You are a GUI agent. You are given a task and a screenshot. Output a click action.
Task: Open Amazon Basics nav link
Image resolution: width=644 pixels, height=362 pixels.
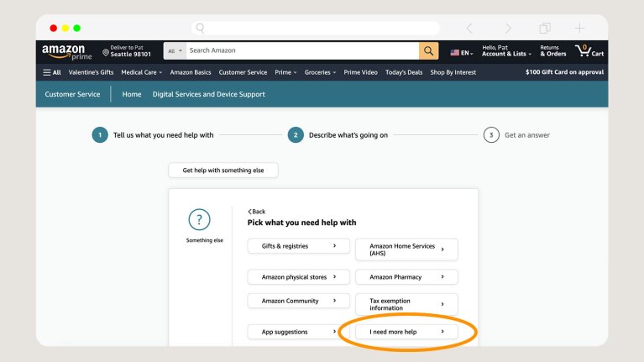pyautogui.click(x=190, y=72)
